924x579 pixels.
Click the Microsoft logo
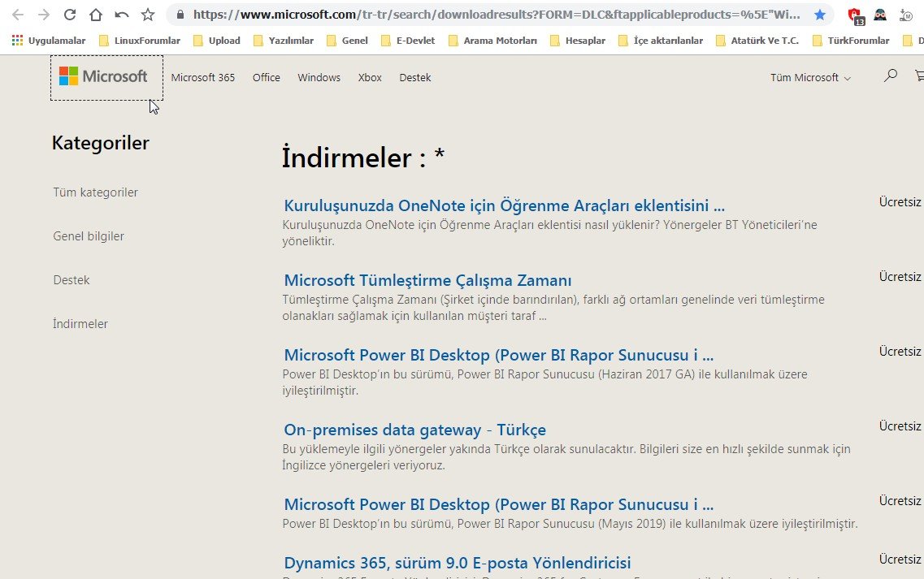point(103,76)
